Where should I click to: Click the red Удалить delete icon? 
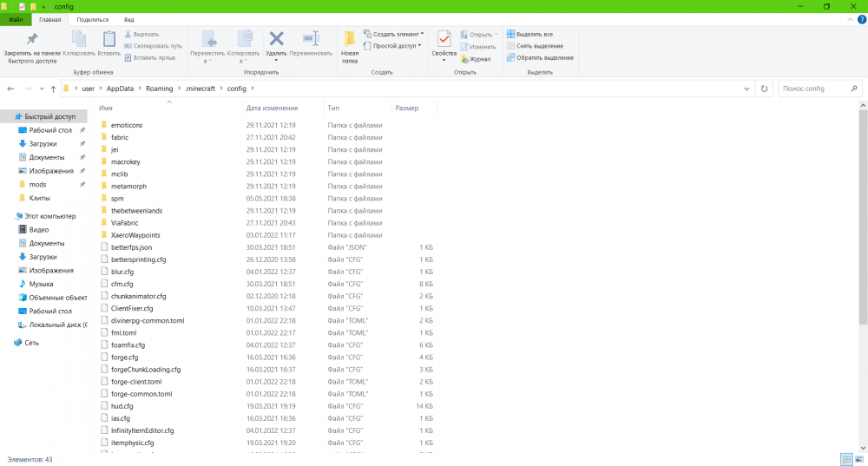click(276, 40)
